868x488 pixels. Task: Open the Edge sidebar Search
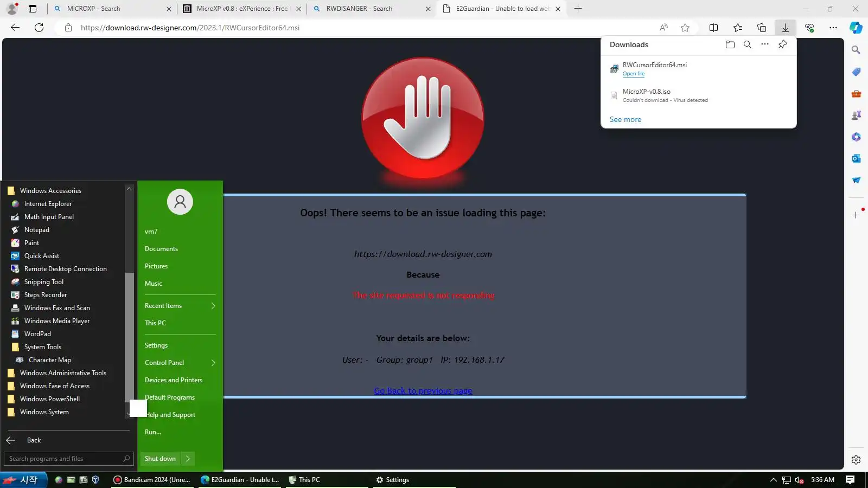(856, 50)
